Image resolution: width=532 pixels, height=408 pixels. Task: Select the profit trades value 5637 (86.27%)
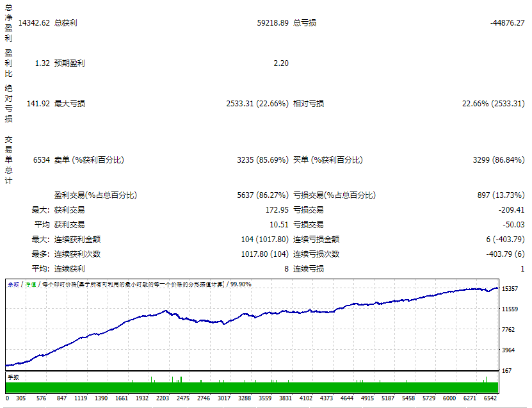262,195
